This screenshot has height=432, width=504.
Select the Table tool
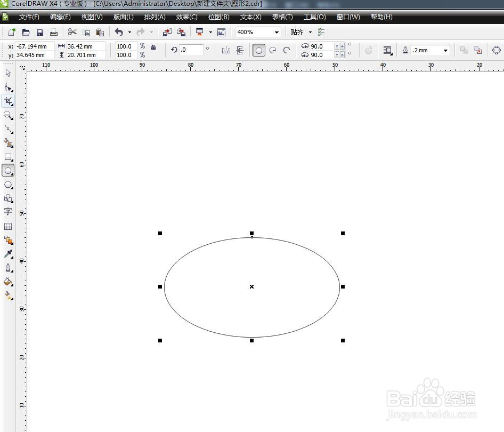coord(8,227)
